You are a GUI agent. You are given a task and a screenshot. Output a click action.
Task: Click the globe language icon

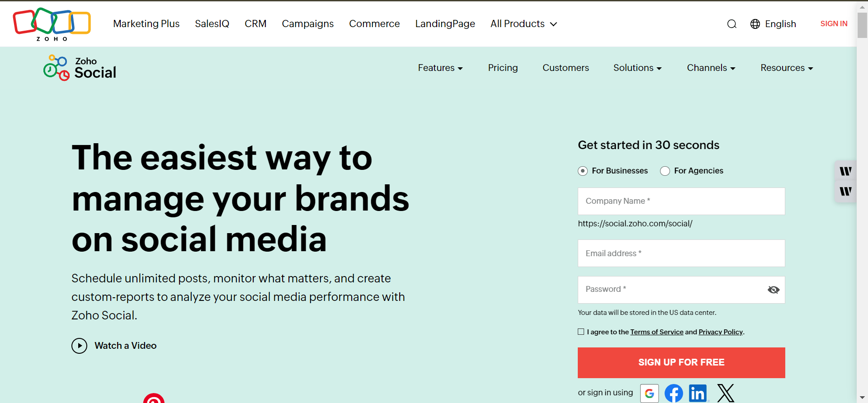coord(755,24)
